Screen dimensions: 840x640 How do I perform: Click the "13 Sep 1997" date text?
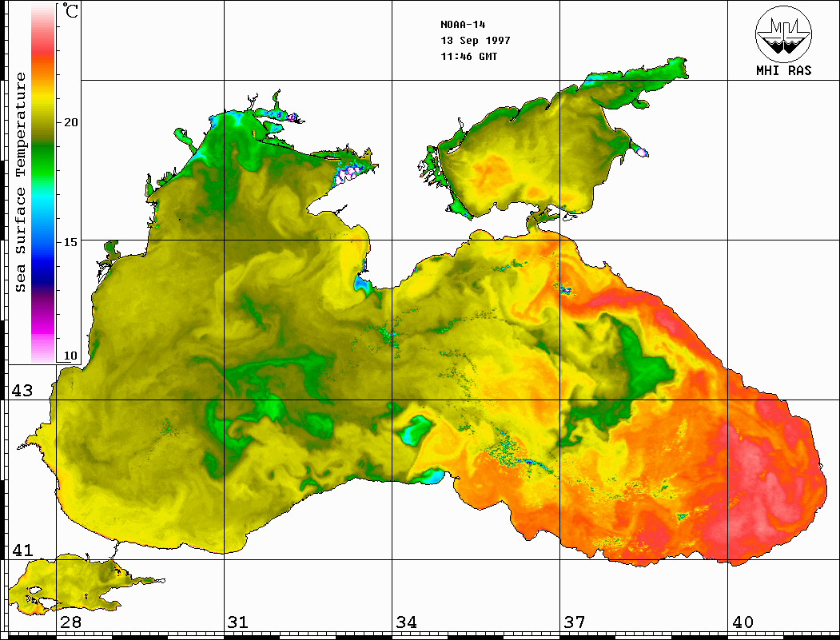[x=476, y=41]
